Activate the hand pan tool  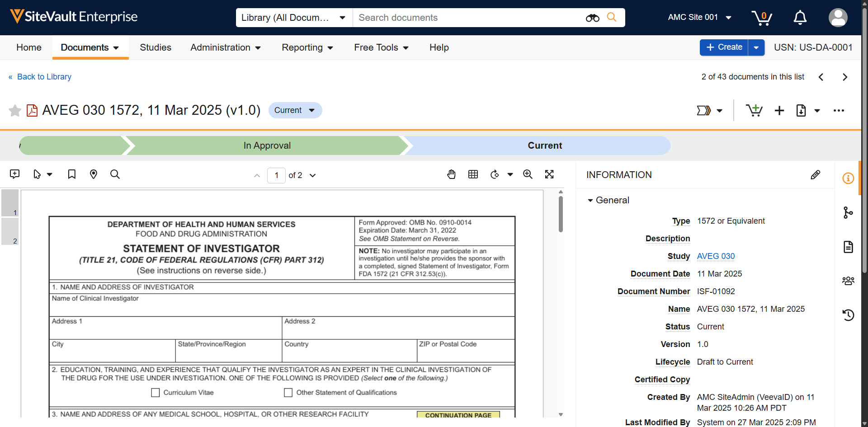pos(451,174)
